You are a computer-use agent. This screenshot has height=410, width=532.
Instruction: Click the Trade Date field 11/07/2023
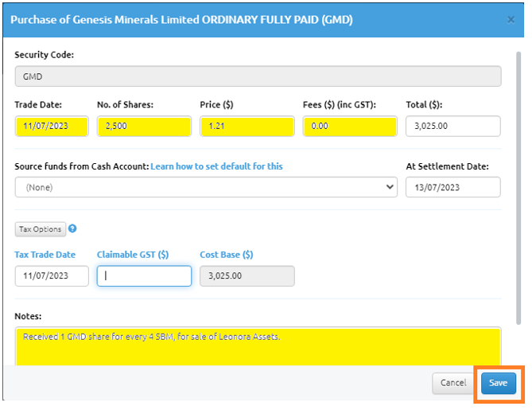click(x=52, y=126)
